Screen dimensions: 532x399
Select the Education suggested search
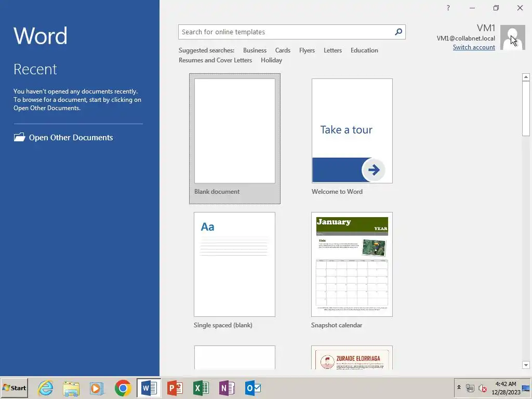click(364, 50)
